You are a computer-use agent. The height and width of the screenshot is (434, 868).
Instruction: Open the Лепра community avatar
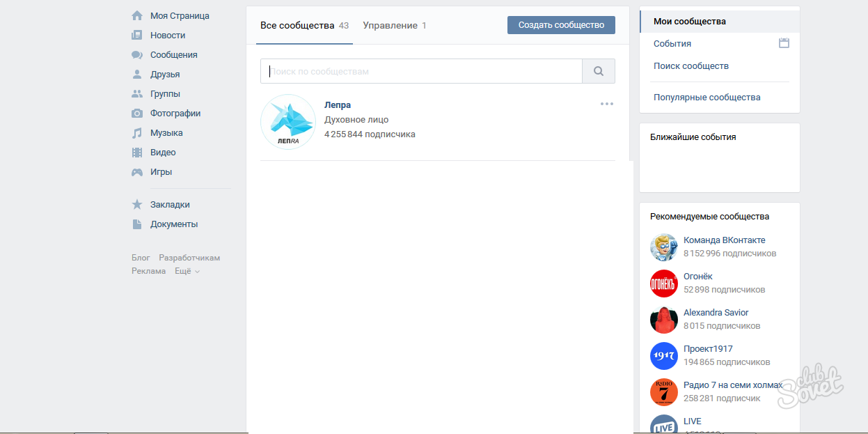[288, 122]
